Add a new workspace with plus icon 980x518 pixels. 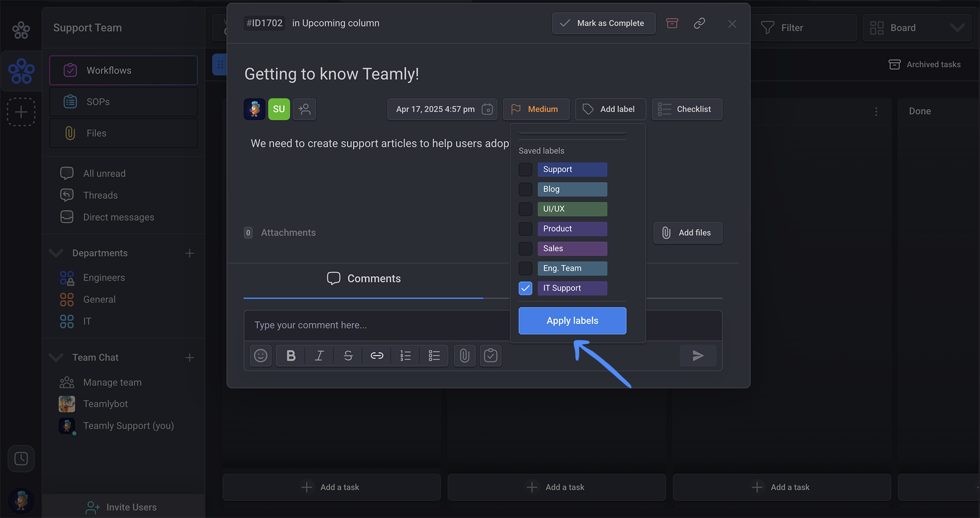point(21,112)
